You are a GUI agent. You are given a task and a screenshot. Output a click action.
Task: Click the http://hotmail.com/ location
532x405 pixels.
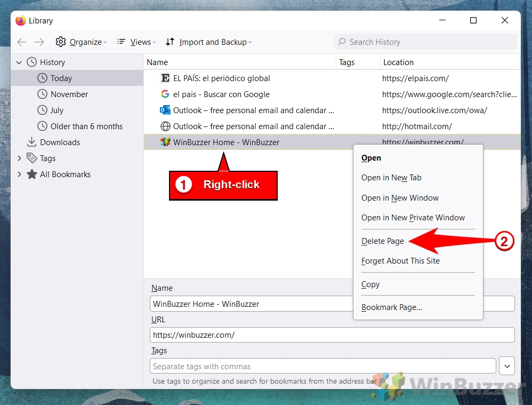(x=417, y=126)
